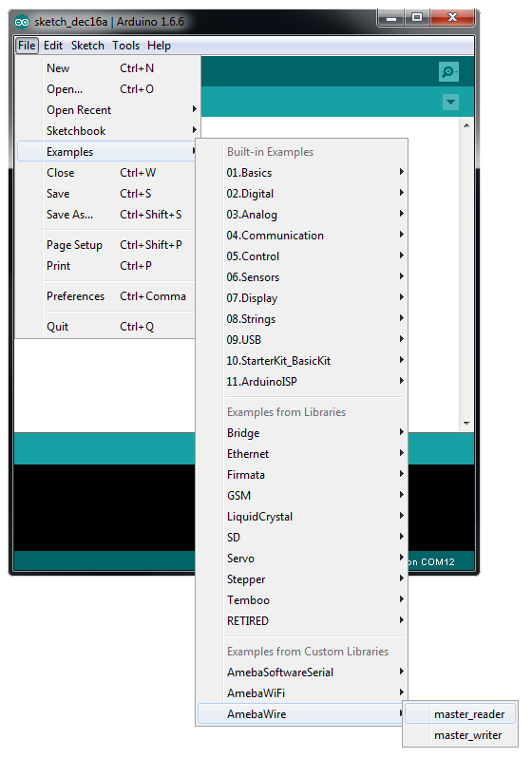Open RETIRED library examples
Screen dimensions: 532x758
click(302, 620)
